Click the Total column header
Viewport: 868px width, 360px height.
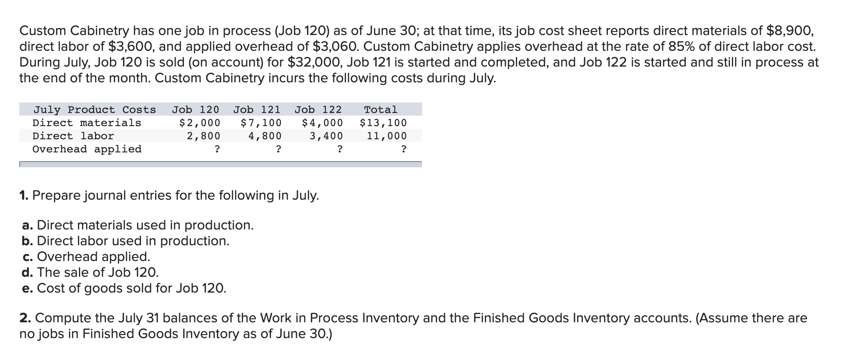tap(381, 109)
